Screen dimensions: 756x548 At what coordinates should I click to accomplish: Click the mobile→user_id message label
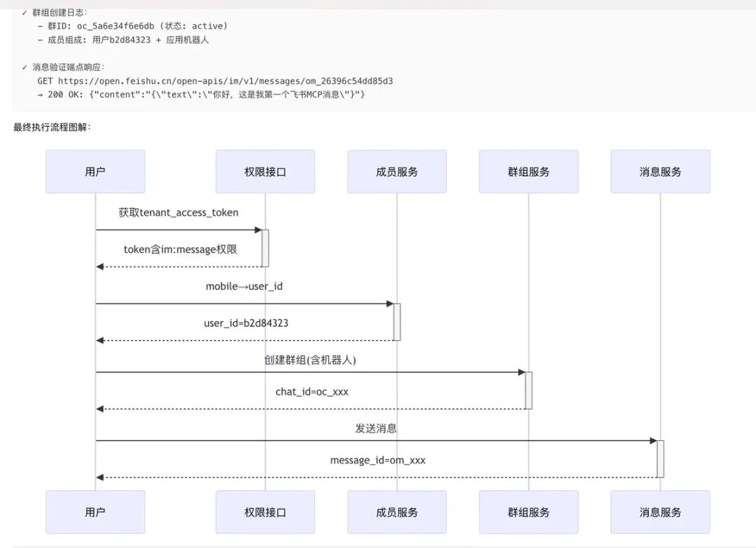[244, 286]
